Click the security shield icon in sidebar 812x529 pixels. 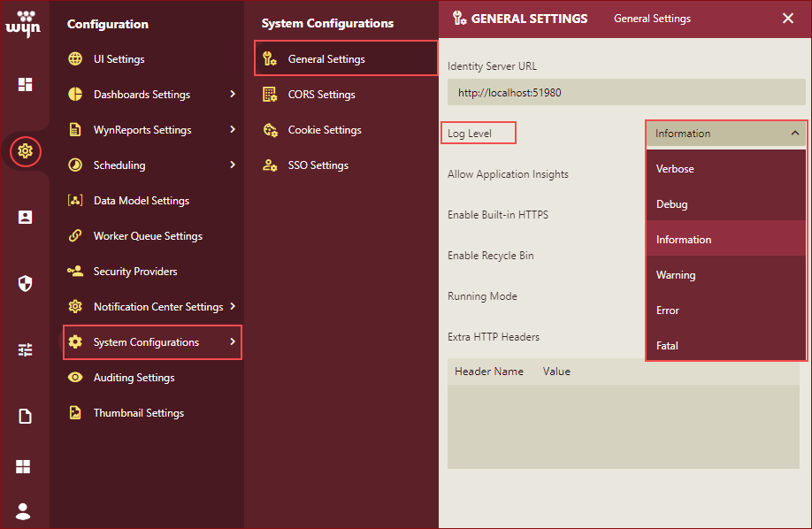point(24,283)
